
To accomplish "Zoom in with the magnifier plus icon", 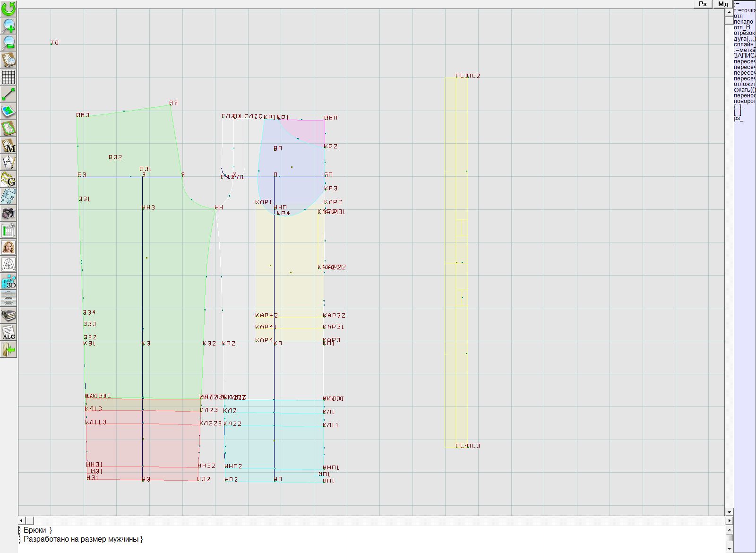I will coord(9,26).
